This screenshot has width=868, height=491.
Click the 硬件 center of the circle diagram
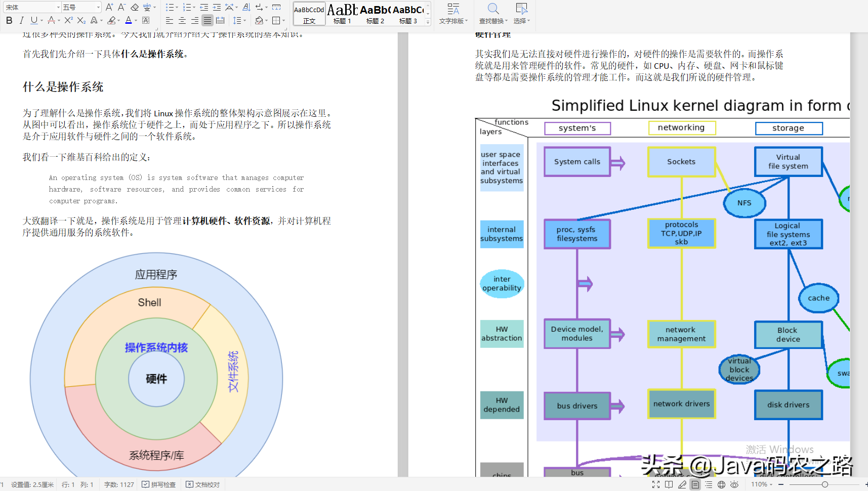(x=156, y=379)
